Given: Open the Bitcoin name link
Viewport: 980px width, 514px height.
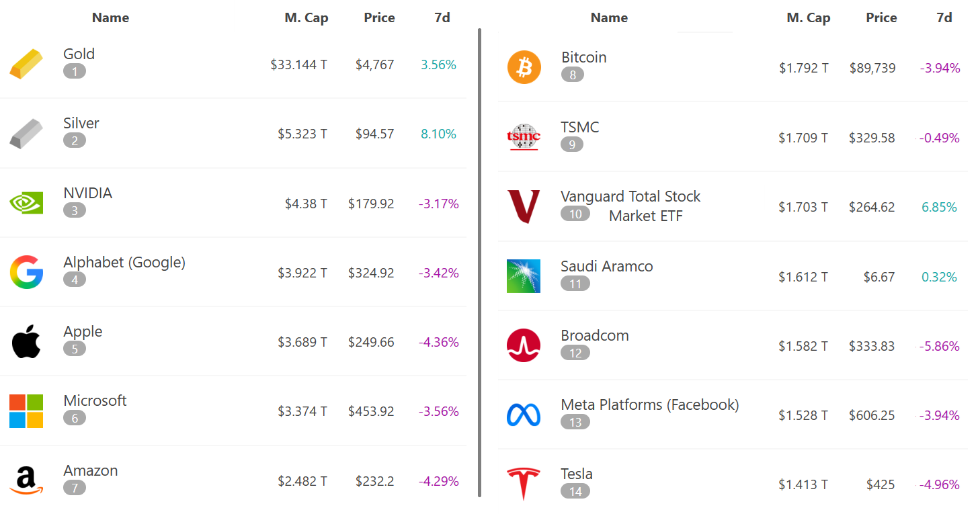Looking at the screenshot, I should coord(583,57).
